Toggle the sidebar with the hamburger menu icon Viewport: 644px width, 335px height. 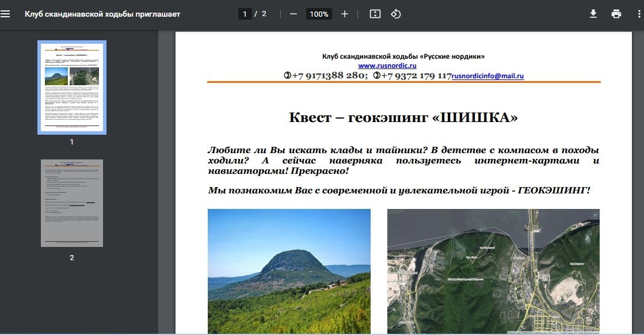tap(6, 14)
